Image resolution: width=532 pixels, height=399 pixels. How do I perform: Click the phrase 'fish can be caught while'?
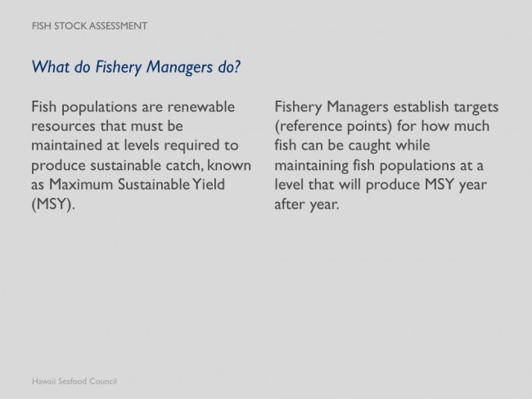pos(352,146)
